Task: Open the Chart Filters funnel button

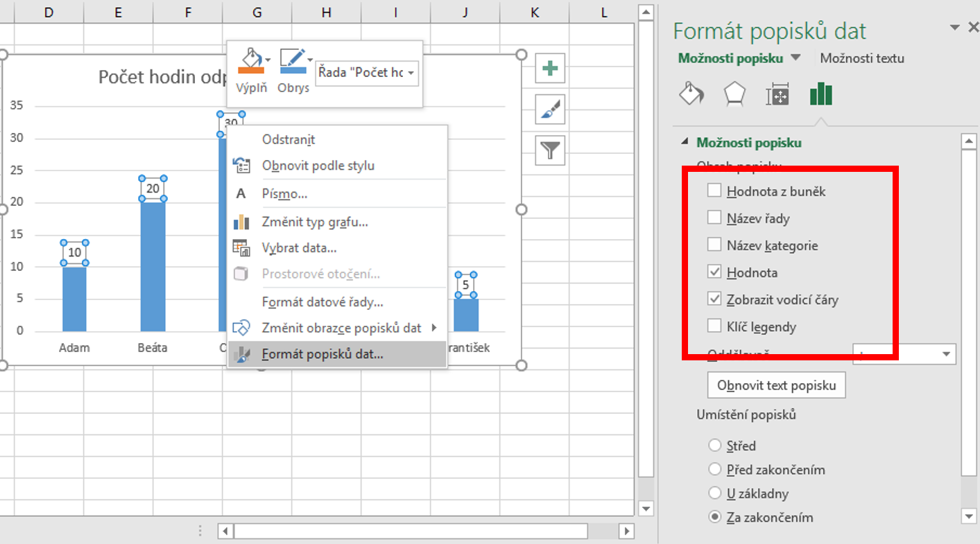Action: click(x=550, y=150)
